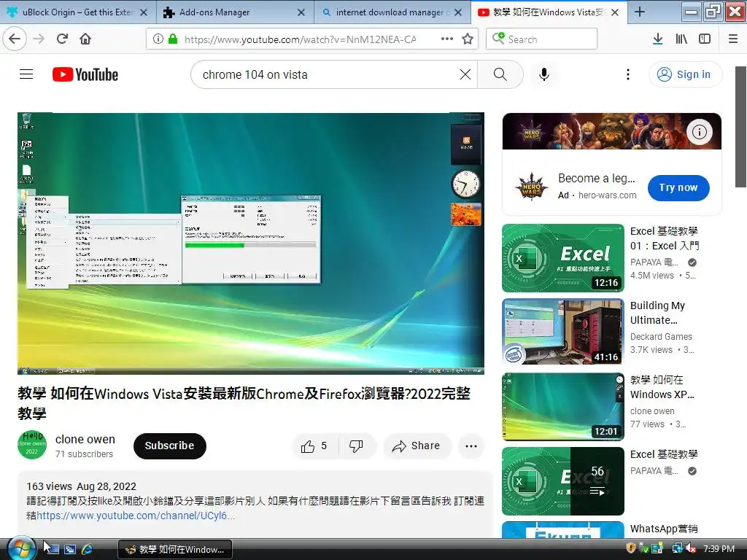Click the YouTube logo

(85, 74)
